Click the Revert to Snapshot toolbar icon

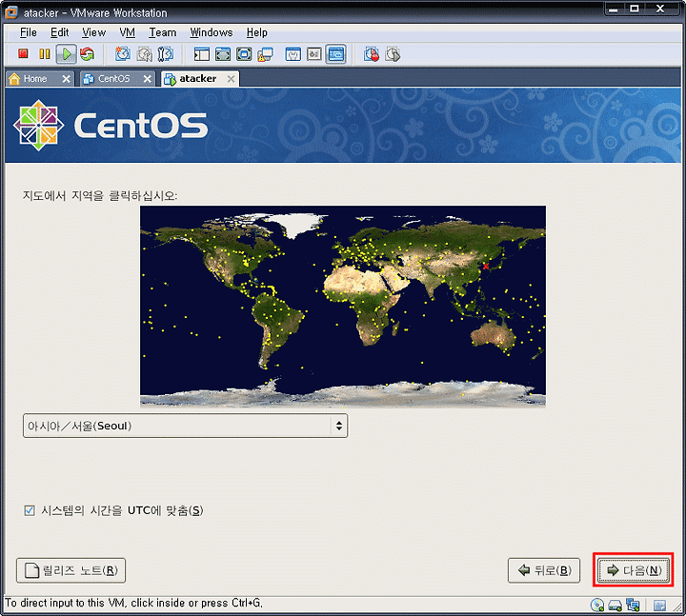point(145,54)
